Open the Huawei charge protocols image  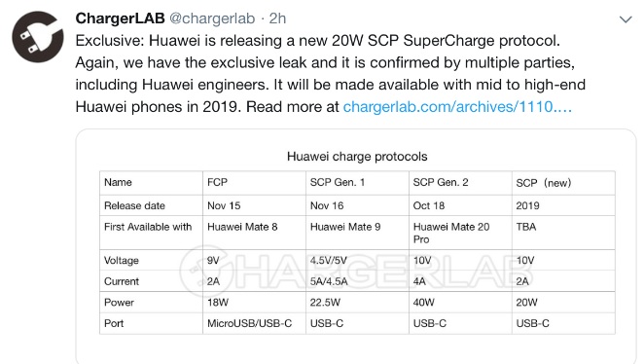pyautogui.click(x=356, y=246)
